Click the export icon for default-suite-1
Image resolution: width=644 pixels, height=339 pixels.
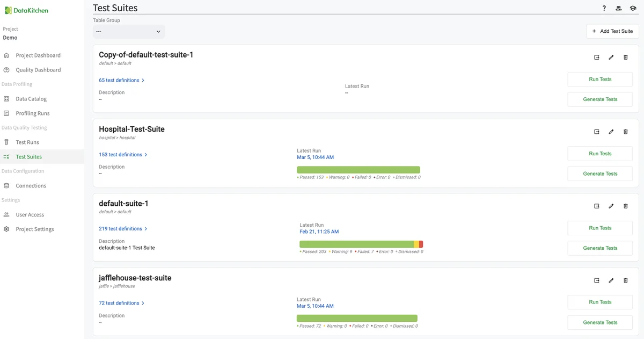pyautogui.click(x=596, y=206)
